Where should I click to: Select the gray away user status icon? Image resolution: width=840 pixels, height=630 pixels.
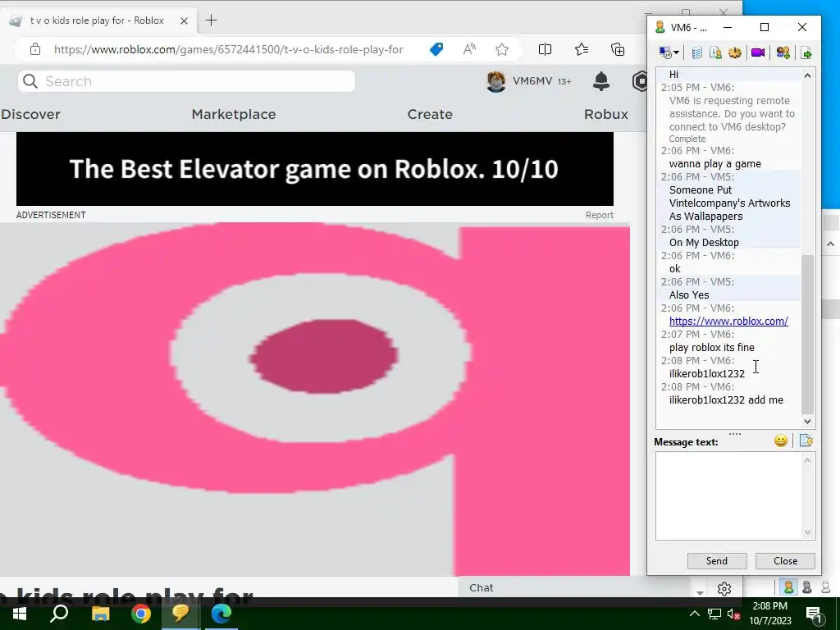point(807,587)
